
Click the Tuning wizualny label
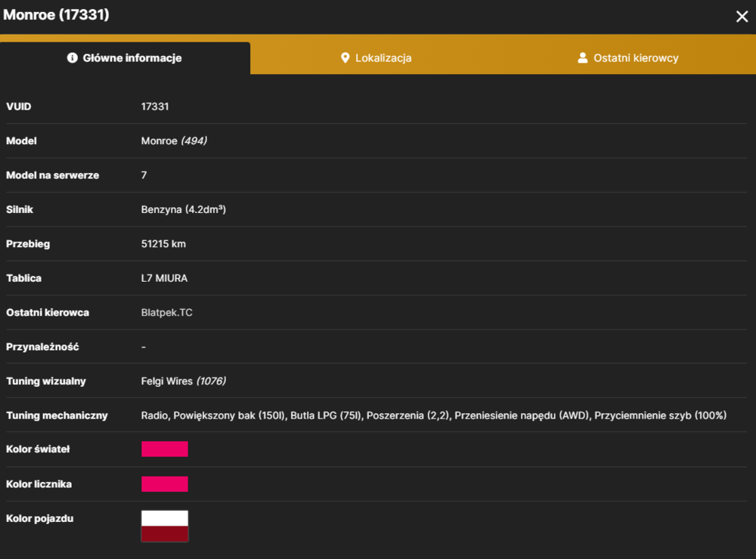click(46, 381)
